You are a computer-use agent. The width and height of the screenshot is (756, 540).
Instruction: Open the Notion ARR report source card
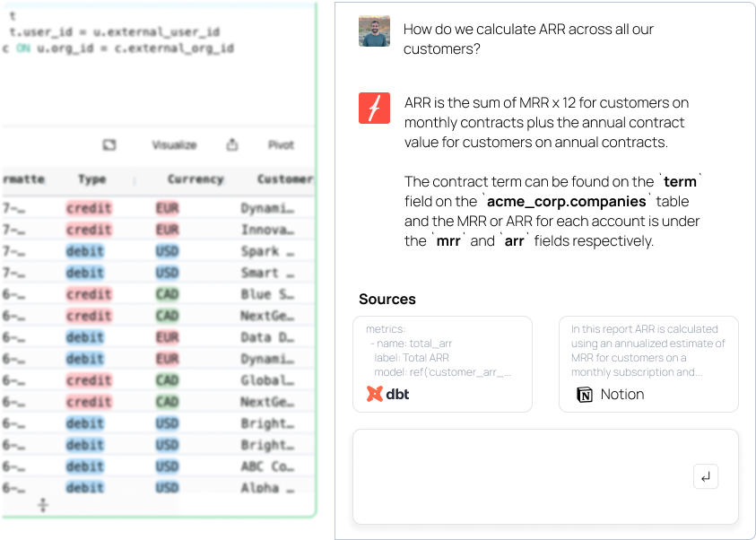(648, 363)
